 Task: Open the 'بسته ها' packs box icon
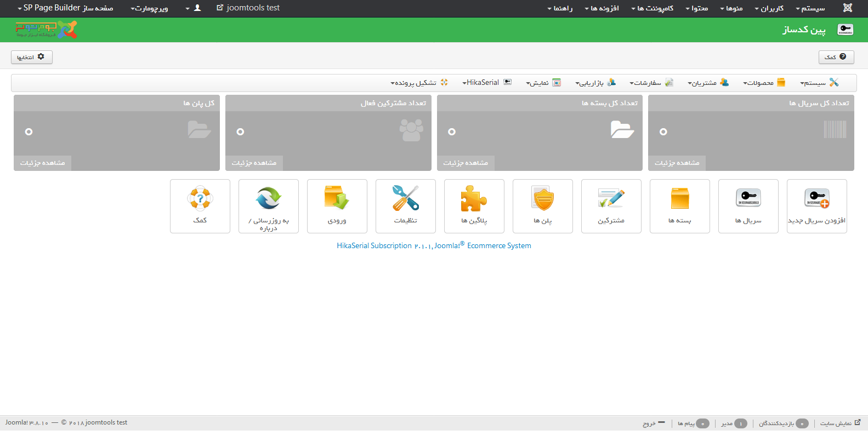click(679, 206)
